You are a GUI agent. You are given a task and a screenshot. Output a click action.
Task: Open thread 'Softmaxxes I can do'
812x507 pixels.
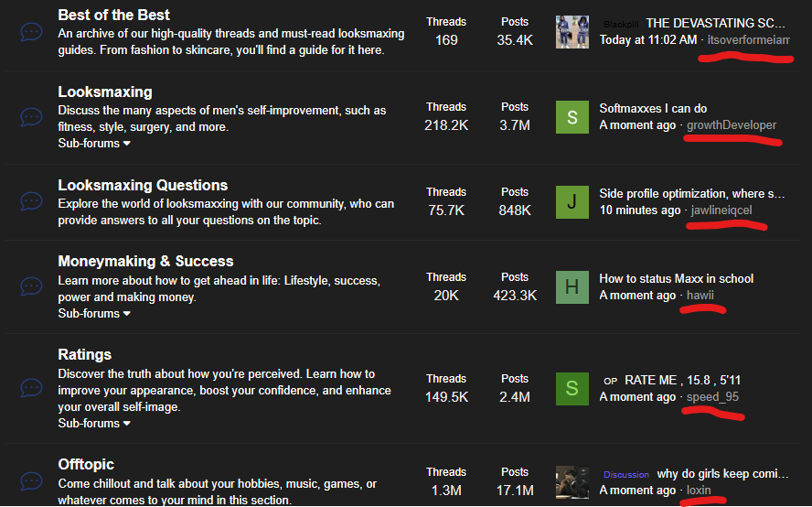pyautogui.click(x=653, y=108)
